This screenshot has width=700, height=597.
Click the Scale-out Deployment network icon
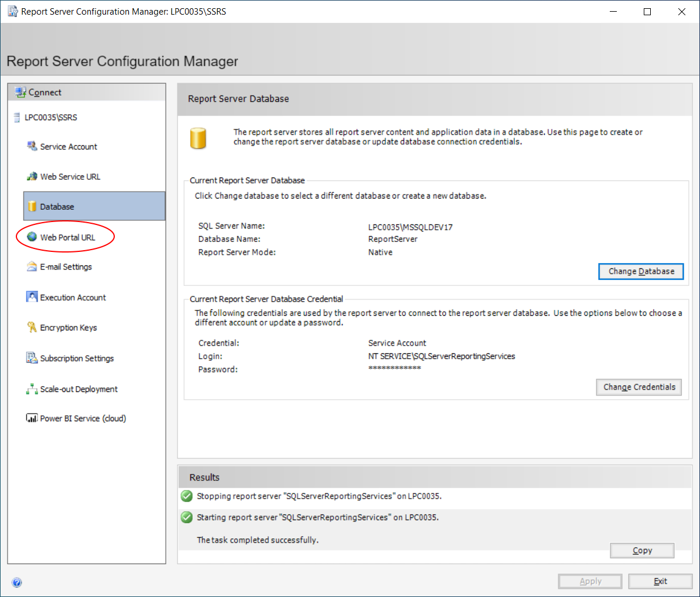point(32,389)
